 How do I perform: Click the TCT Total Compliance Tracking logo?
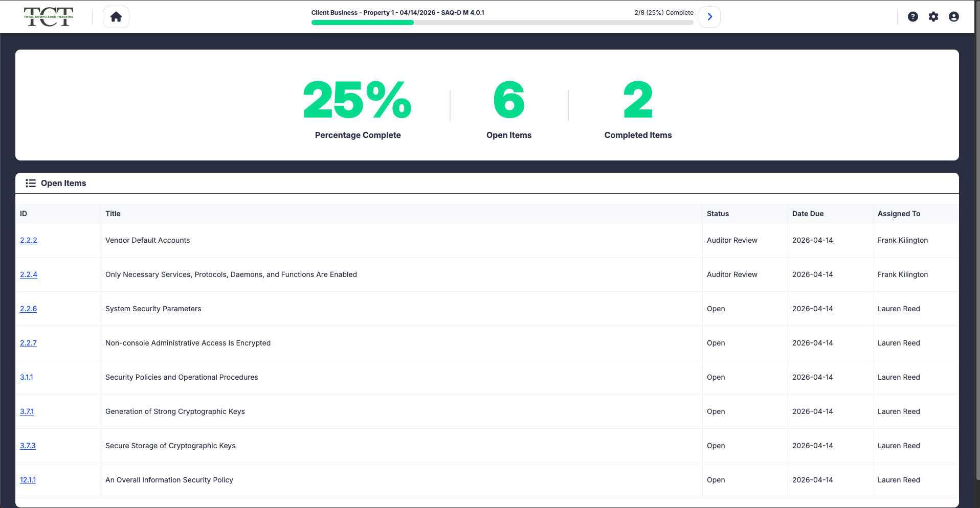point(49,17)
